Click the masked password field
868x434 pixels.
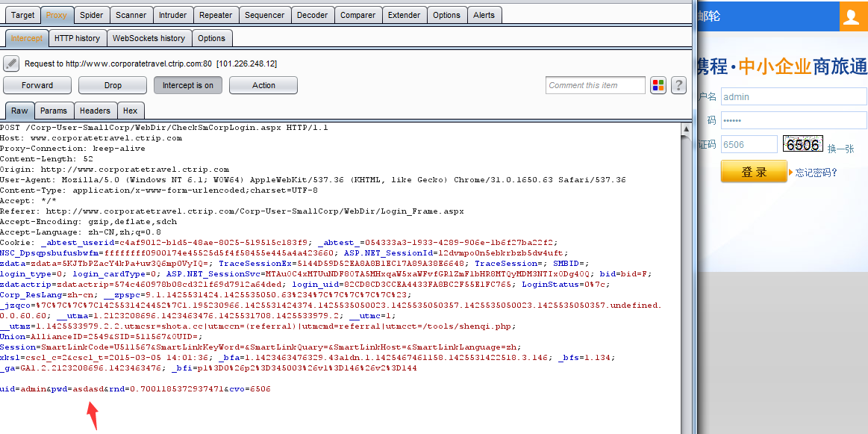click(793, 120)
